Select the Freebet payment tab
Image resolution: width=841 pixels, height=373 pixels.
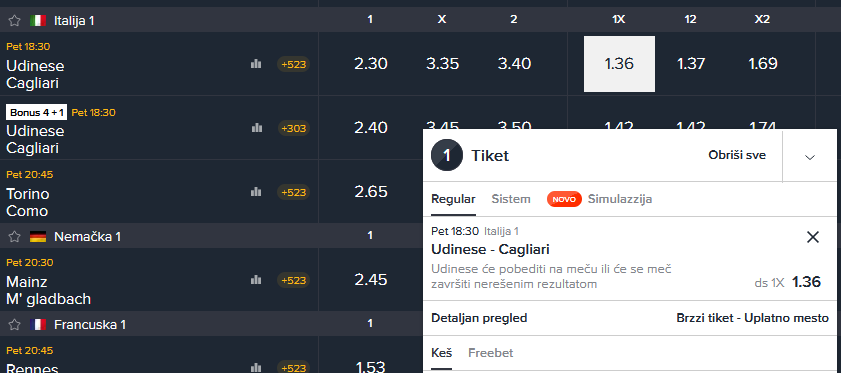pos(490,353)
